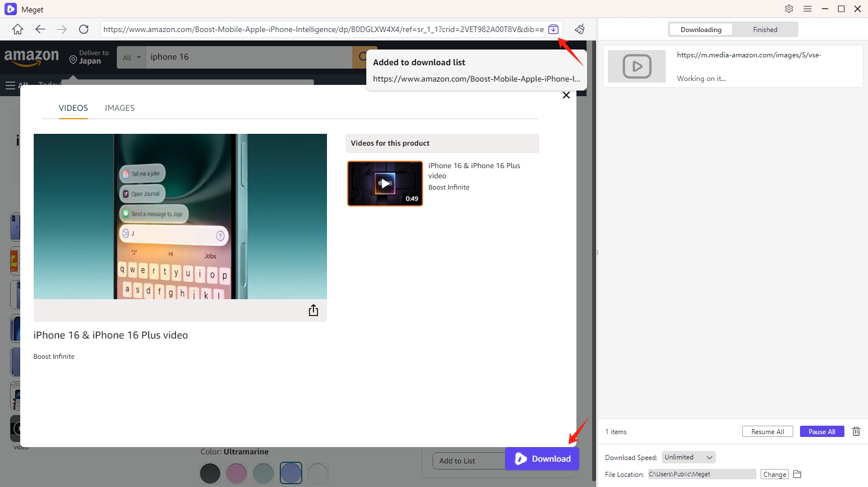Image resolution: width=868 pixels, height=487 pixels.
Task: Click the Amazon search magnifier button
Action: pos(361,57)
